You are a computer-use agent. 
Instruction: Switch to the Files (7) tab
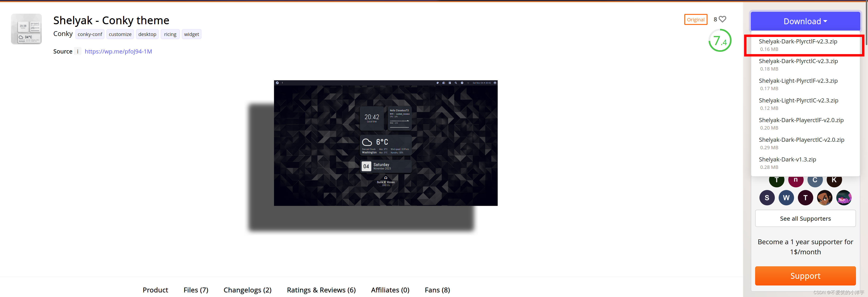196,290
